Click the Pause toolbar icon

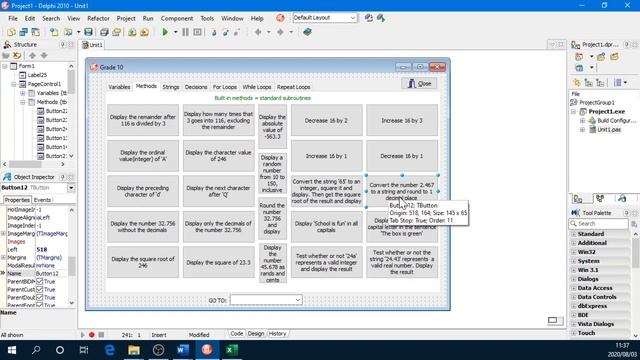click(x=185, y=32)
